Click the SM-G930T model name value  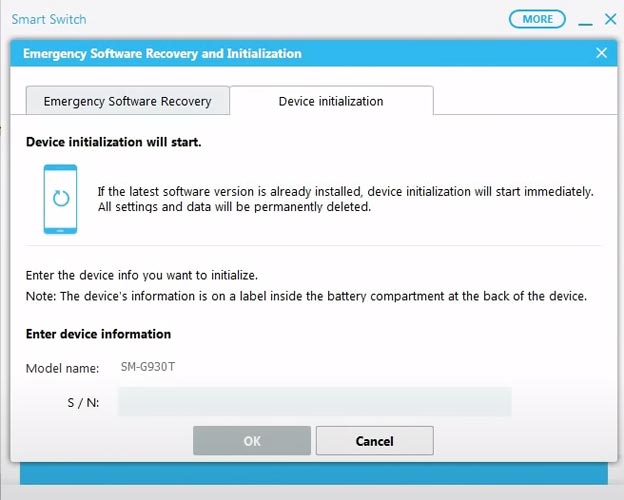click(148, 367)
